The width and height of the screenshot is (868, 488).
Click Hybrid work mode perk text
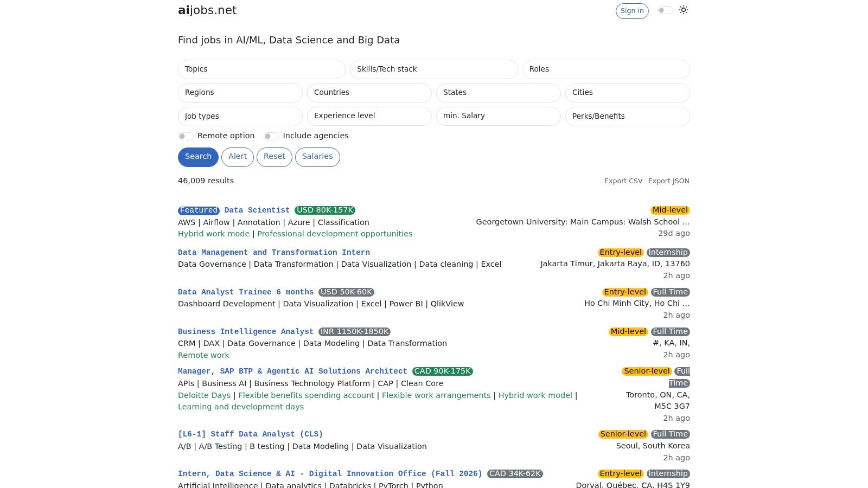pos(214,234)
